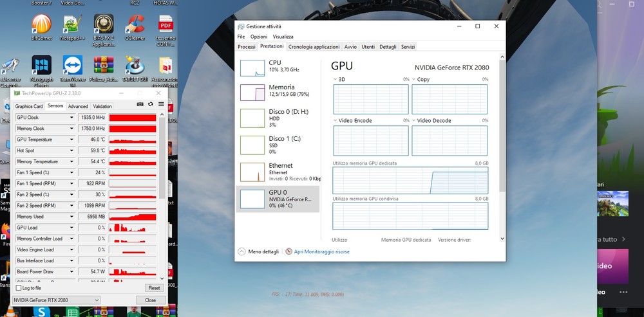Viewport: 644px width, 317px height.
Task: Expand the Memory Used sensor dropdown
Action: pos(71,217)
